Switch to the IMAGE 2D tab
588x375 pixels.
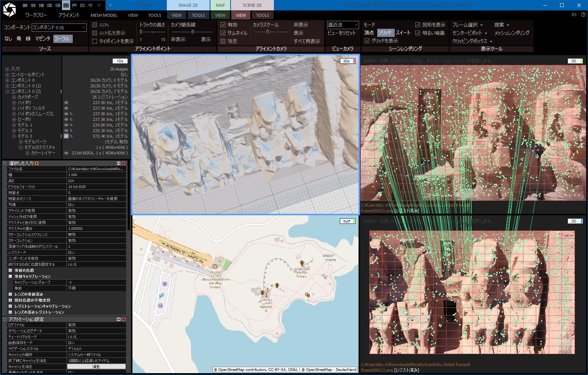[x=188, y=5]
